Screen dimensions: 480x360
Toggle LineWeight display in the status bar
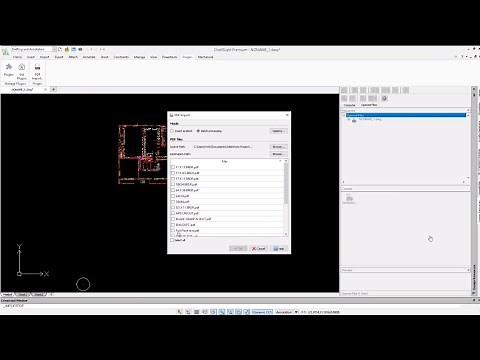(239, 312)
